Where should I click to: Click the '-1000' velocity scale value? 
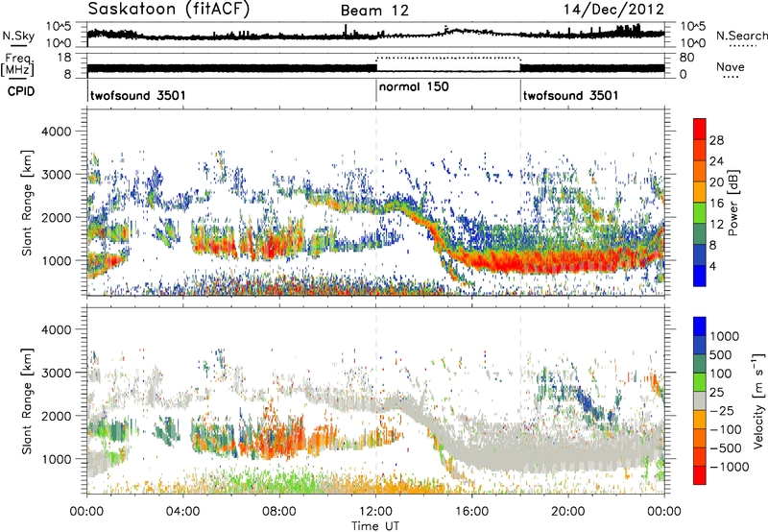(730, 467)
